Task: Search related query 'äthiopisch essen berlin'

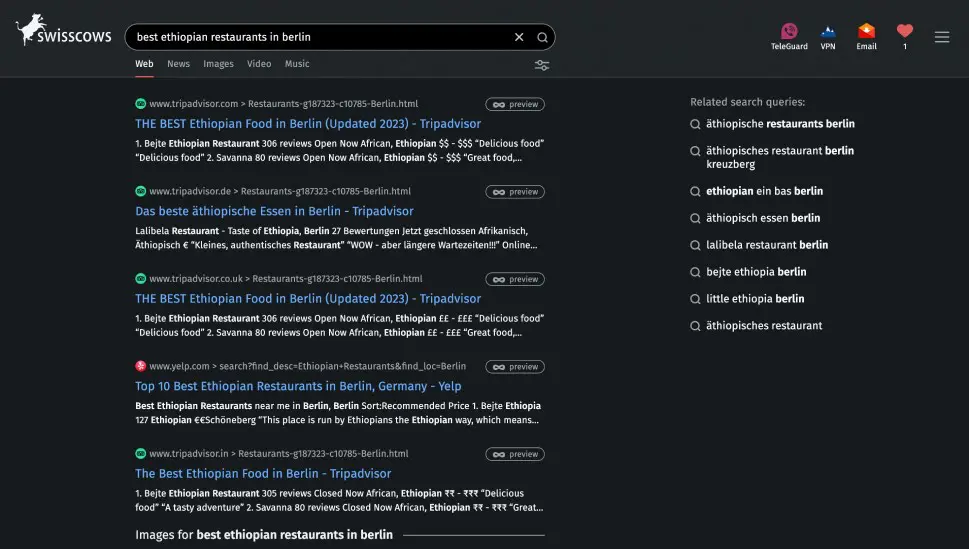Action: pyautogui.click(x=763, y=218)
